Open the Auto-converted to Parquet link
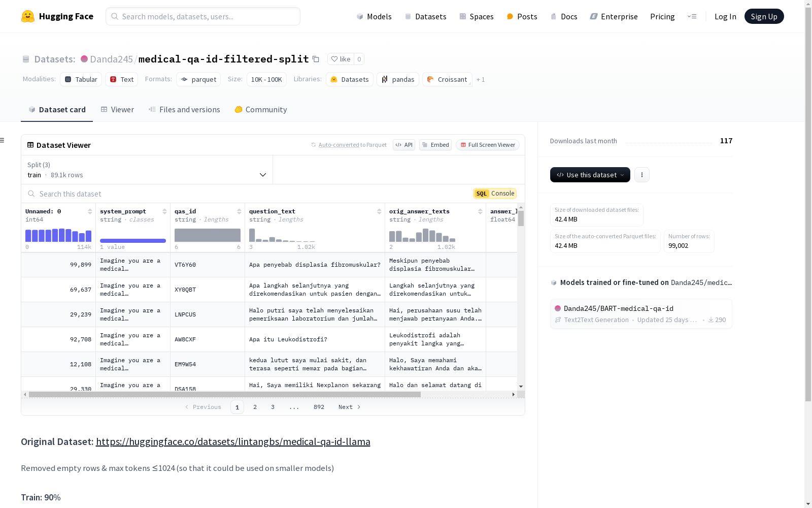812x508 pixels. (x=352, y=145)
